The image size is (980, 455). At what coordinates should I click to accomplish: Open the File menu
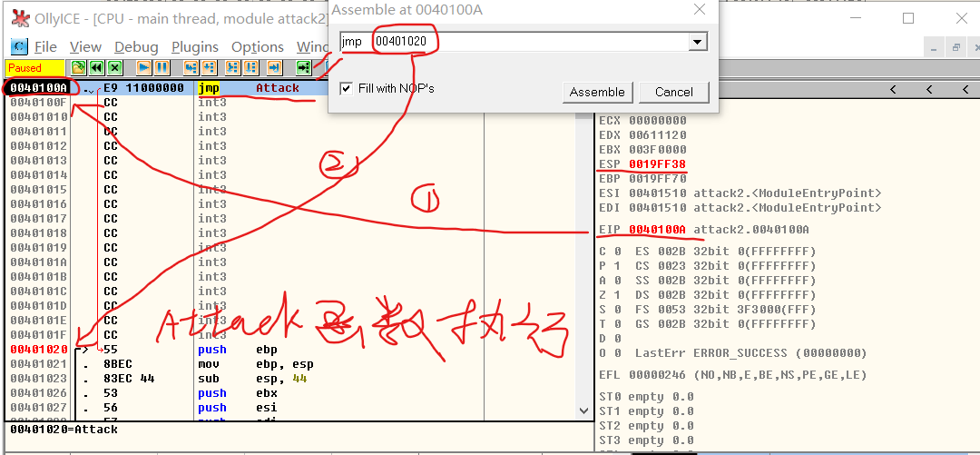point(45,46)
